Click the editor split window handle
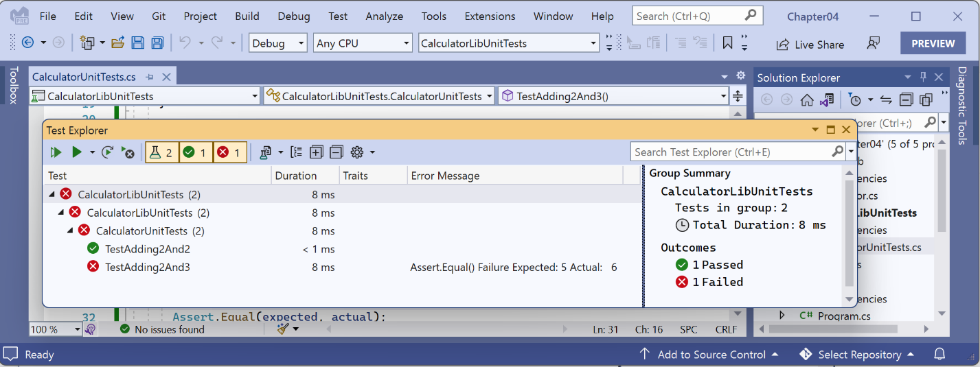The width and height of the screenshot is (980, 367). pyautogui.click(x=738, y=96)
